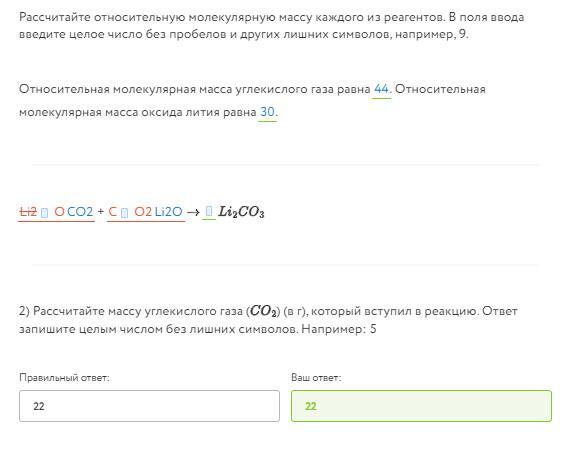
Task: Click the "Правильный ответ:" label
Action: 64,378
